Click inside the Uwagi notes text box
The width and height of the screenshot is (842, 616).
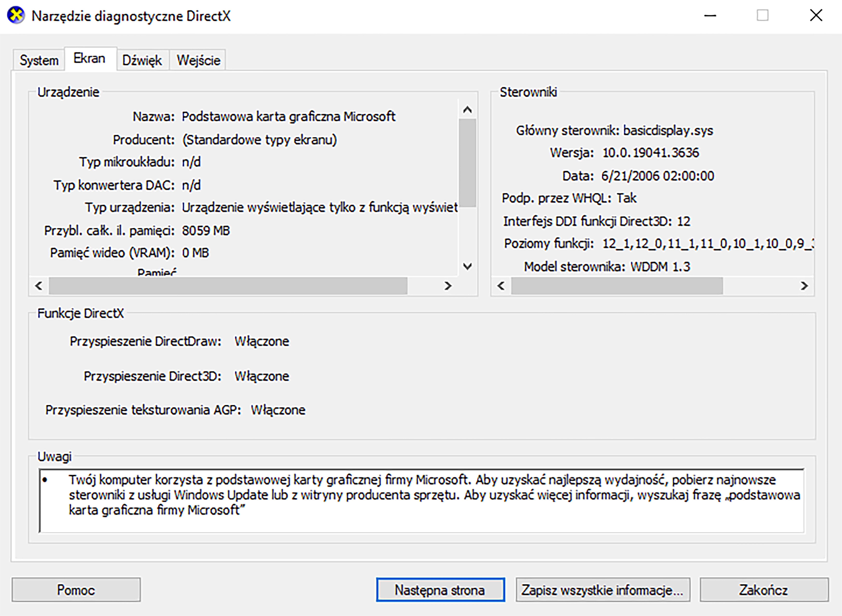click(x=421, y=500)
